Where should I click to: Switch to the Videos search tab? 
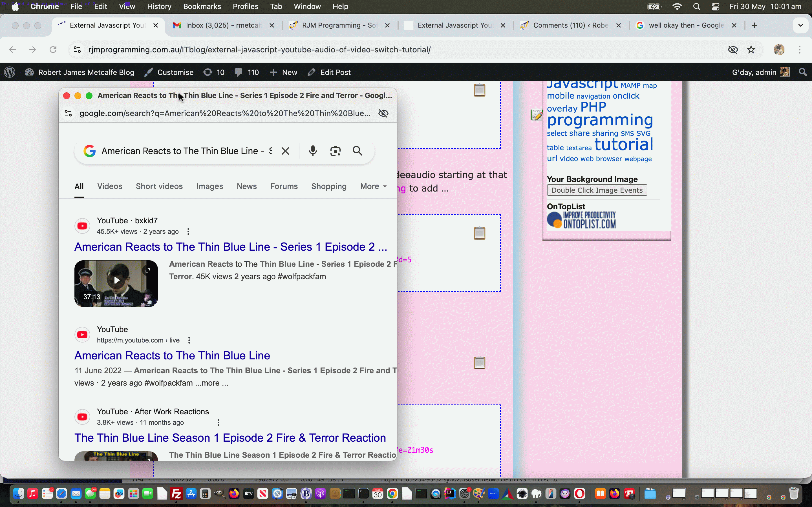(x=110, y=186)
